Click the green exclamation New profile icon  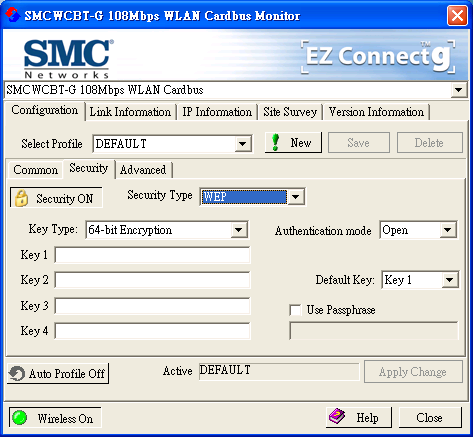[276, 142]
